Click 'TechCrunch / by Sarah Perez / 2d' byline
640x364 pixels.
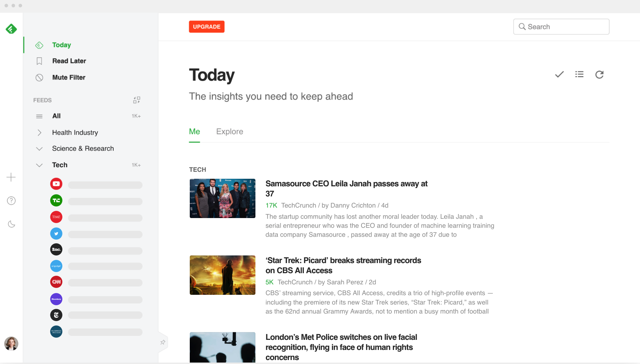[x=327, y=282]
